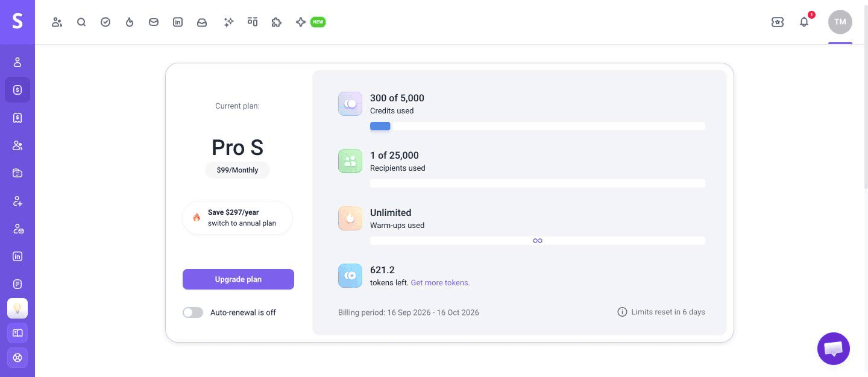The image size is (868, 377).
Task: Turn on the Auto-renewal toggle
Action: tap(193, 312)
